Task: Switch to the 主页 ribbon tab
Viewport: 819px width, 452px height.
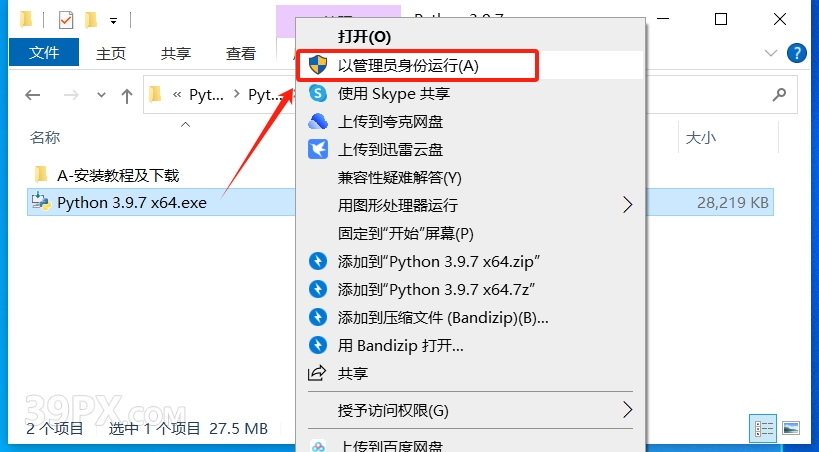Action: coord(111,53)
